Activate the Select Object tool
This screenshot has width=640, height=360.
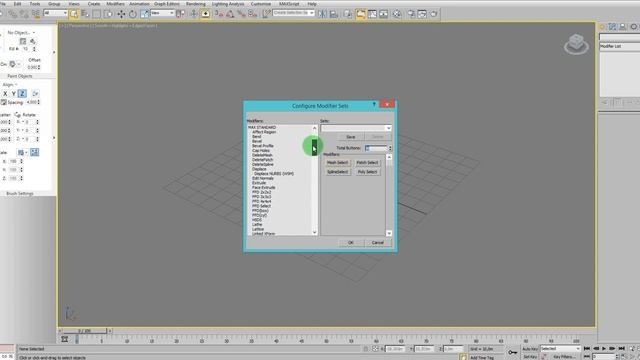pos(74,14)
